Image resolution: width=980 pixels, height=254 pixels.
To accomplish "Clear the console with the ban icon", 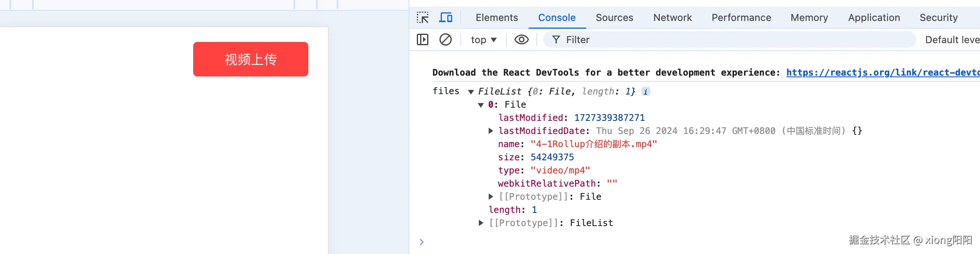I will [x=446, y=40].
